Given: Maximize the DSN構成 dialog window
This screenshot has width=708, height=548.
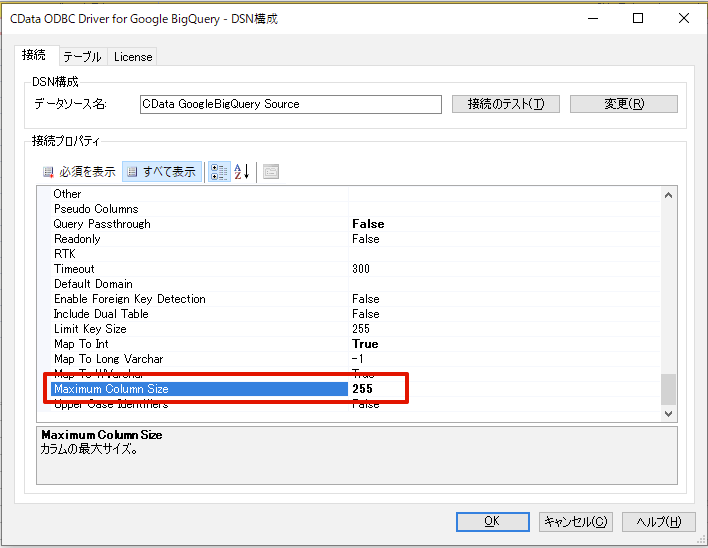Looking at the screenshot, I should [x=638, y=18].
